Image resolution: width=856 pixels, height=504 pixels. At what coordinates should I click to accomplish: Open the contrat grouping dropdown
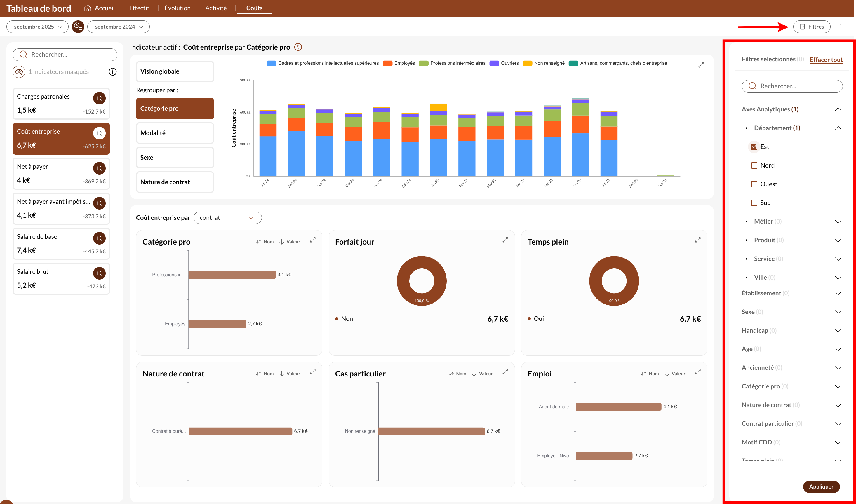[227, 218]
